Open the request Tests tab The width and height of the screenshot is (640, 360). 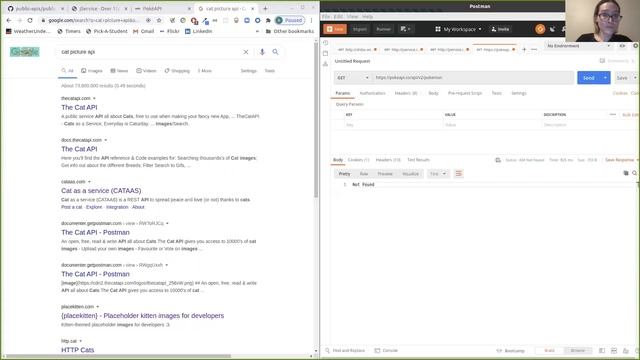click(496, 93)
